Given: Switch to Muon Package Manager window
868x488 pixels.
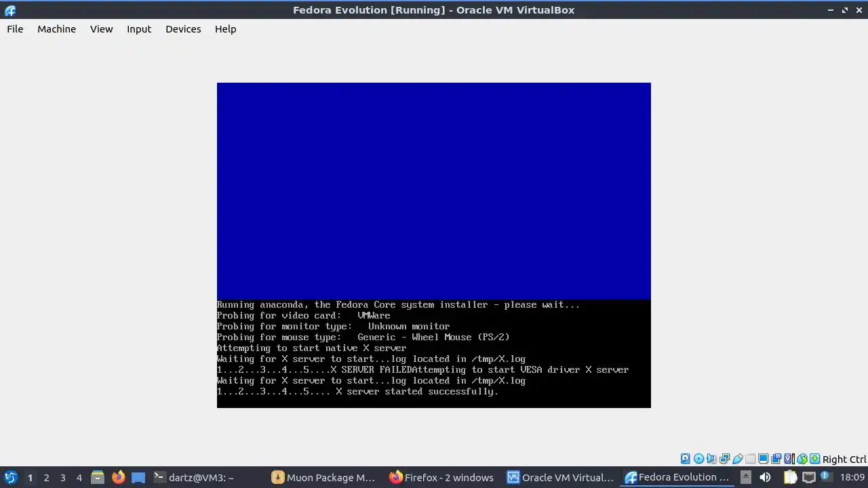Looking at the screenshot, I should click(x=324, y=477).
